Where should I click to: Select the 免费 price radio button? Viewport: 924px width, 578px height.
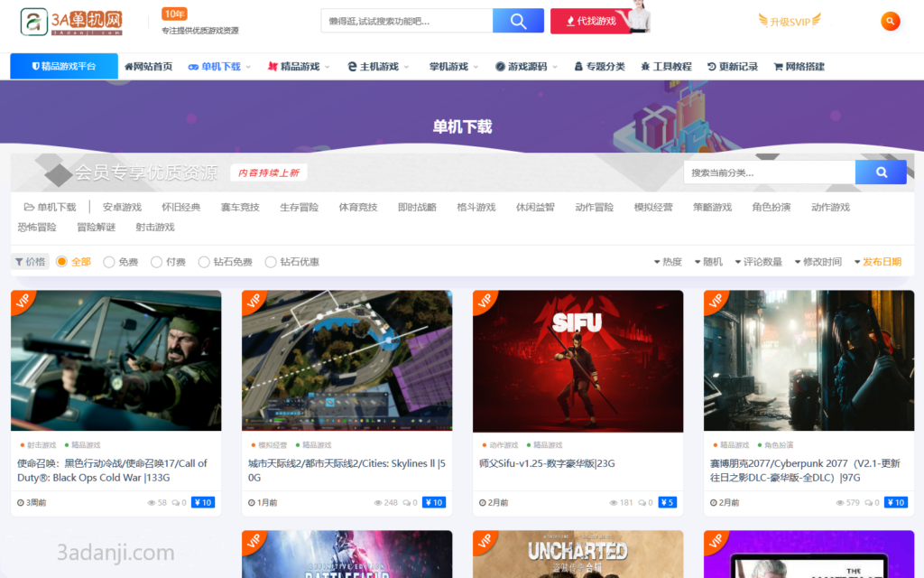(x=108, y=261)
